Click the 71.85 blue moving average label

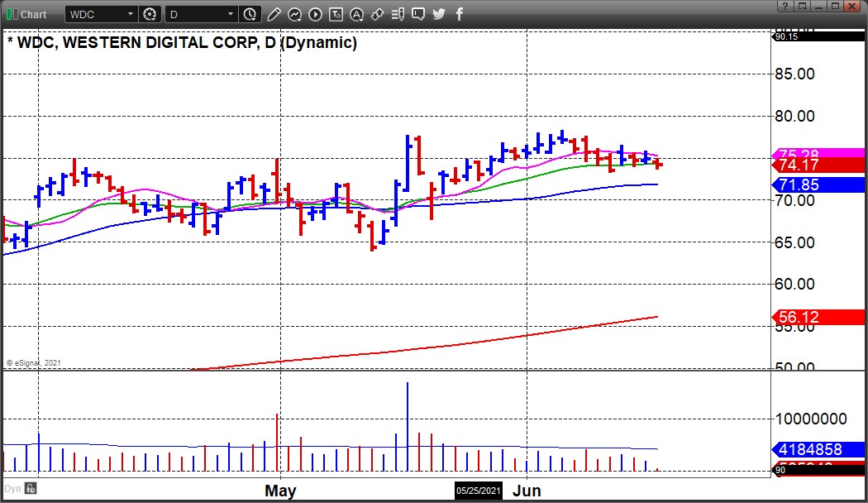[818, 184]
